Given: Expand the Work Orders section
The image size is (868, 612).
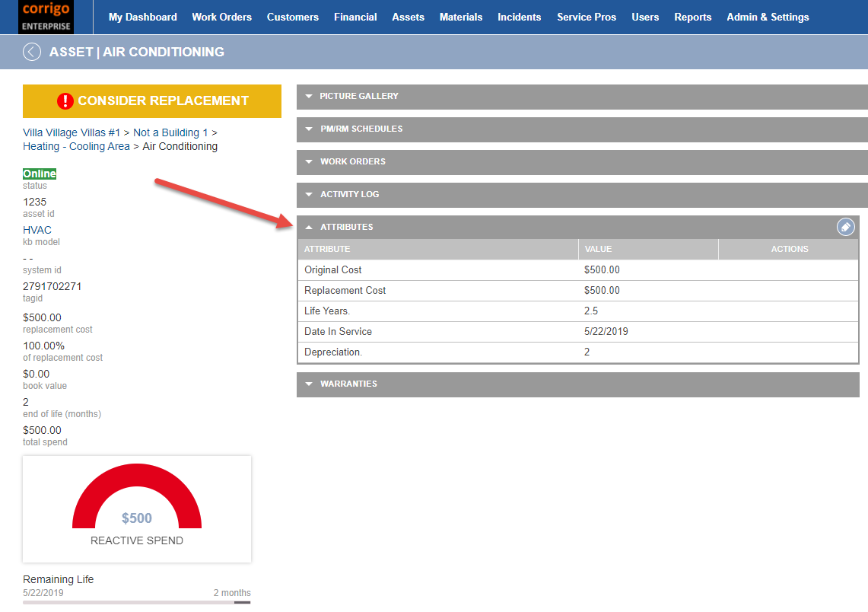Looking at the screenshot, I should [582, 161].
